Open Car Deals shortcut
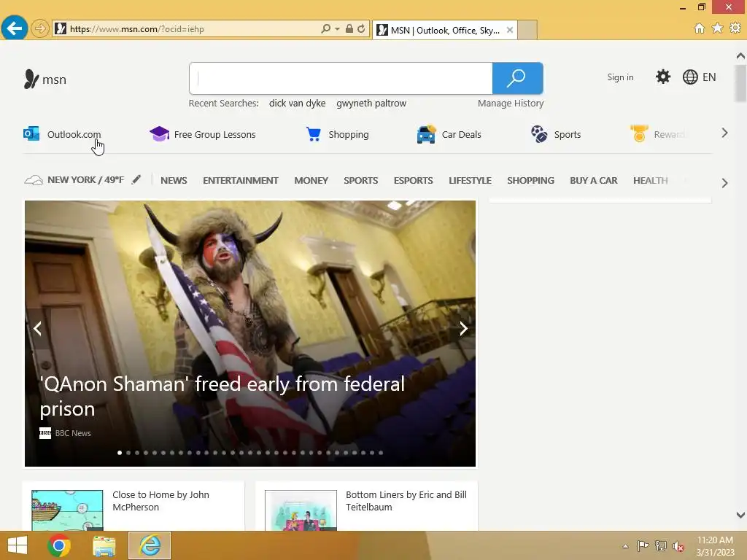747x560 pixels. coord(449,134)
